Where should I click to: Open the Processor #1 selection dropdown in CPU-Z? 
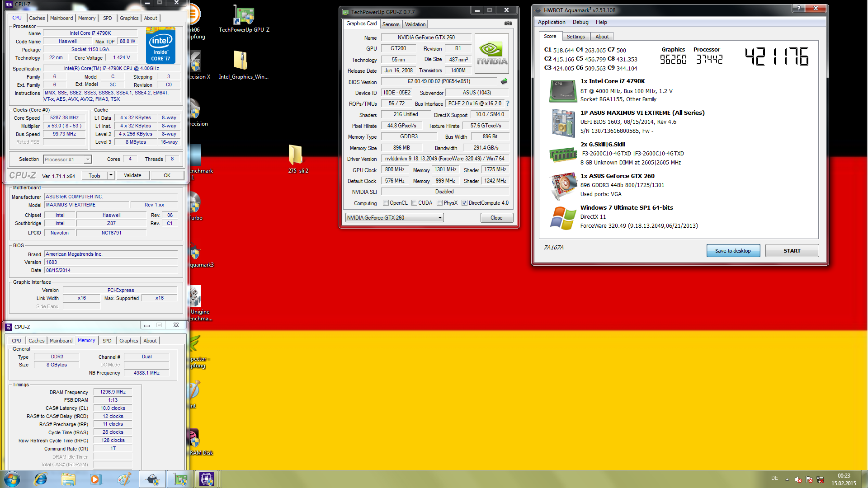pos(67,160)
